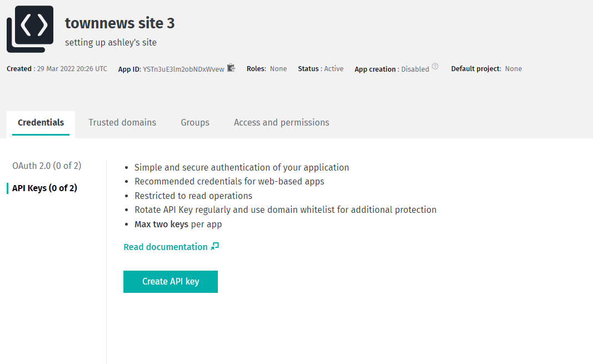Open the Groups tab
The image size is (593, 364).
pos(195,122)
